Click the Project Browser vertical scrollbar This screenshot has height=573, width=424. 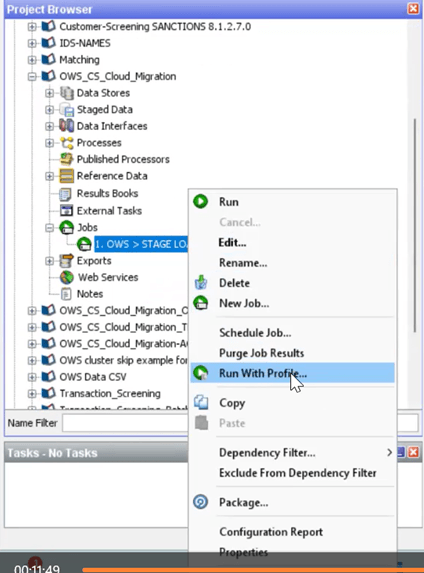414,225
